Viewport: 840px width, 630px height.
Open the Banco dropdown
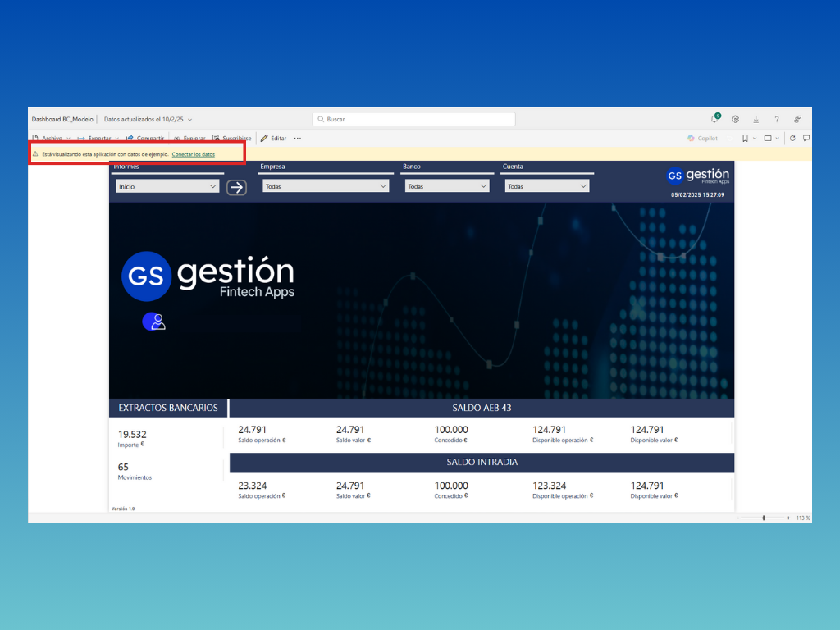click(447, 186)
